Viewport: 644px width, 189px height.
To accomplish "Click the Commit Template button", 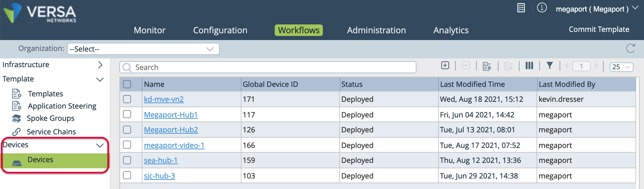I will point(599,30).
